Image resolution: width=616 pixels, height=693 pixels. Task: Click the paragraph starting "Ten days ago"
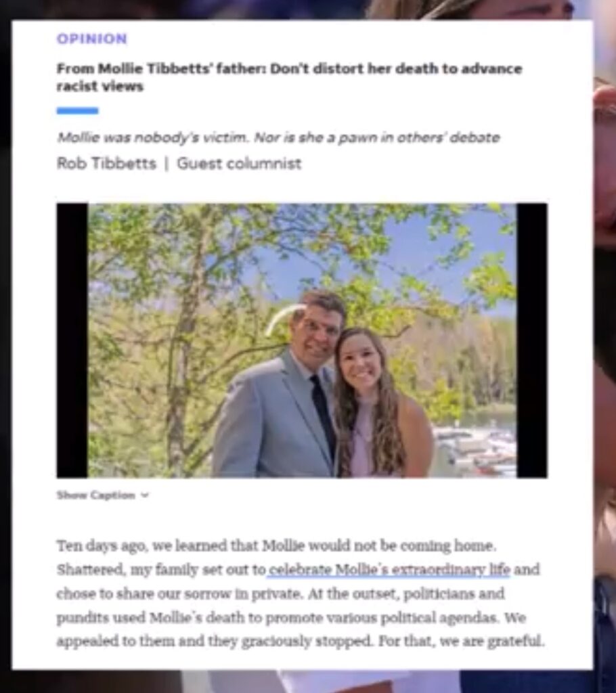(300, 593)
